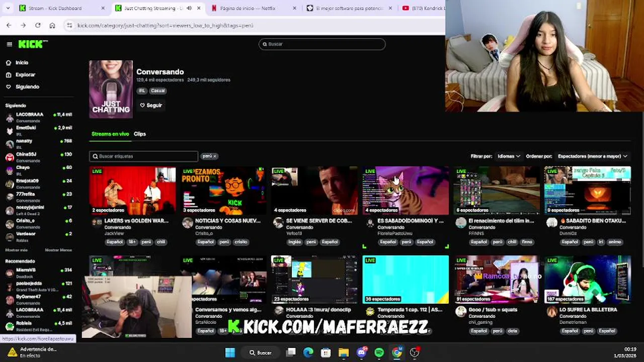Switch to the Kendrick YouTube tab

423,8
